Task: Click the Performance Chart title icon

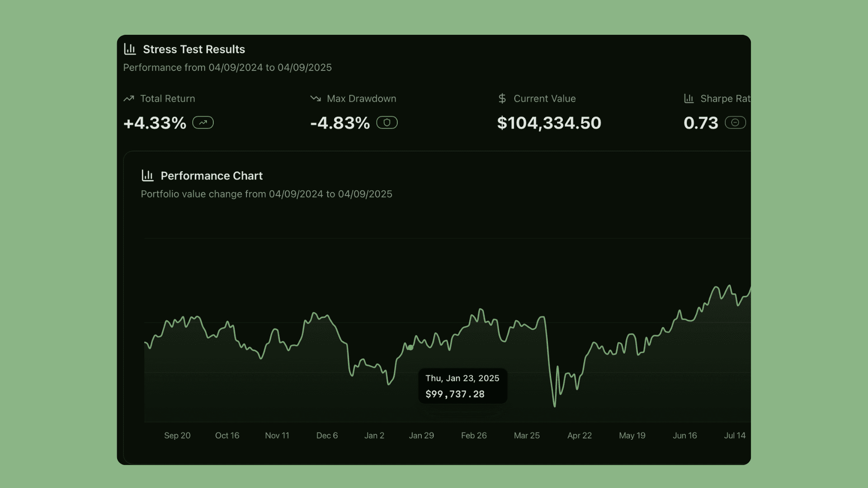Action: tap(147, 176)
